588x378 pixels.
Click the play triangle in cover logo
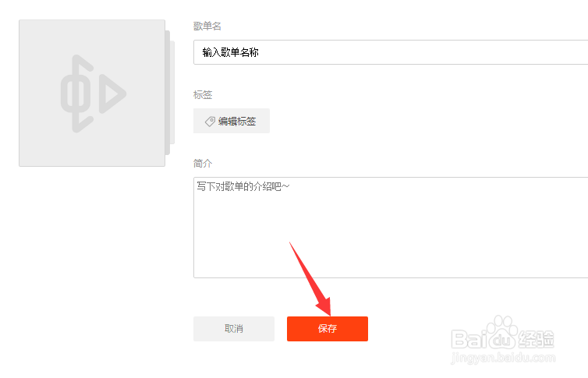click(112, 94)
